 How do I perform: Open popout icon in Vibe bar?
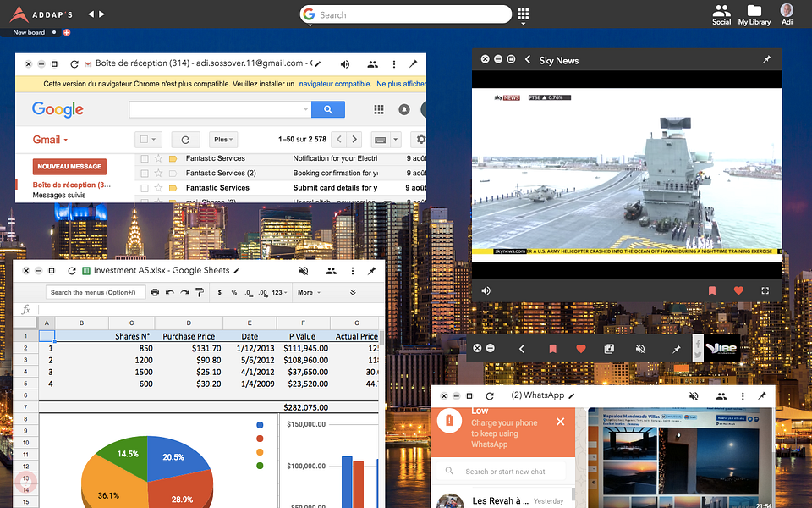[x=610, y=349]
